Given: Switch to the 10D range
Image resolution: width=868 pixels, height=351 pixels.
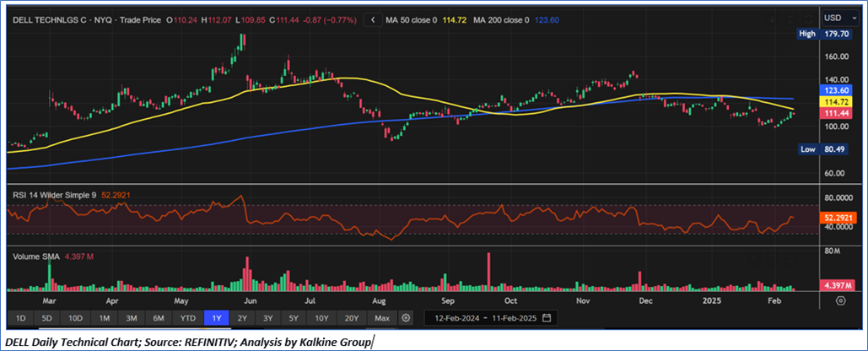Looking at the screenshot, I should [x=76, y=318].
